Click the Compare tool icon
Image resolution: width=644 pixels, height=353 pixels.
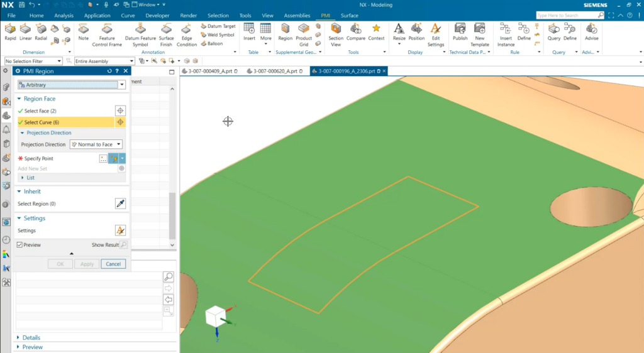[x=356, y=33]
